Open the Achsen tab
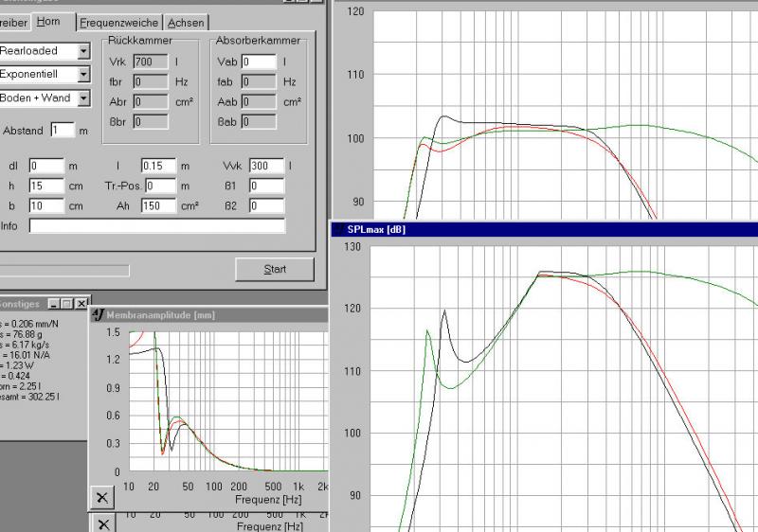Viewport: 758px width, 532px height. coord(186,23)
